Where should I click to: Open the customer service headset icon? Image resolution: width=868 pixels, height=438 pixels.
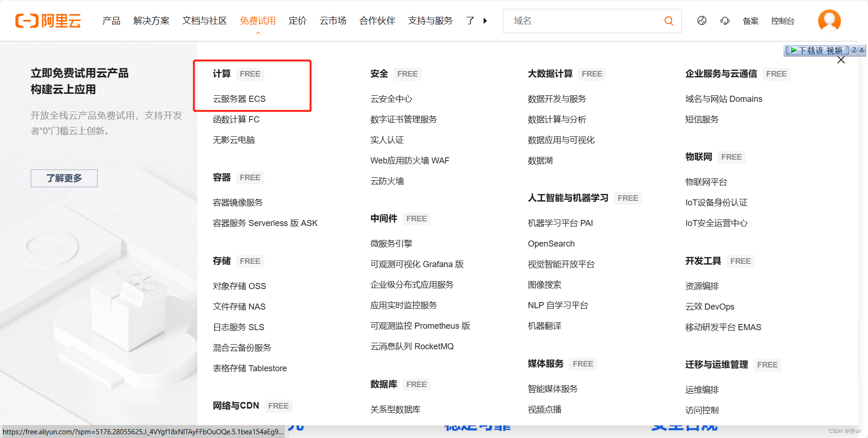725,21
